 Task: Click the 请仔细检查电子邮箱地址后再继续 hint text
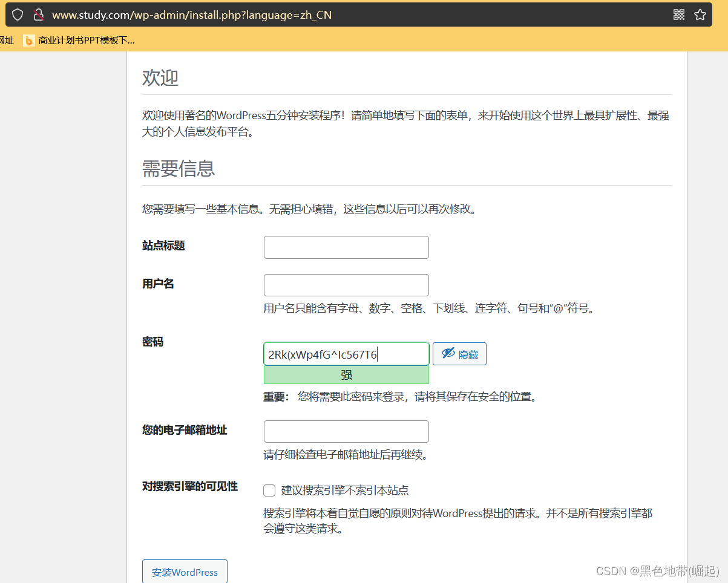pyautogui.click(x=346, y=455)
